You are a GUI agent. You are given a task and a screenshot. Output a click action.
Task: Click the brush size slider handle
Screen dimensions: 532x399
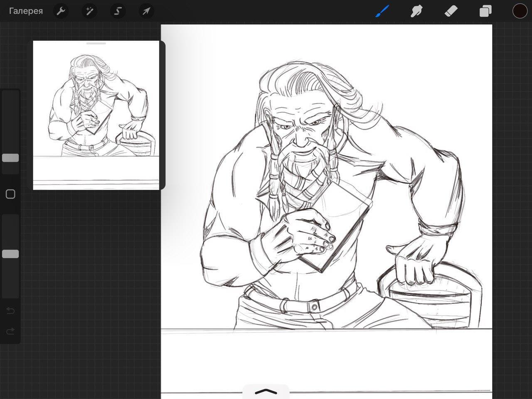click(x=10, y=158)
